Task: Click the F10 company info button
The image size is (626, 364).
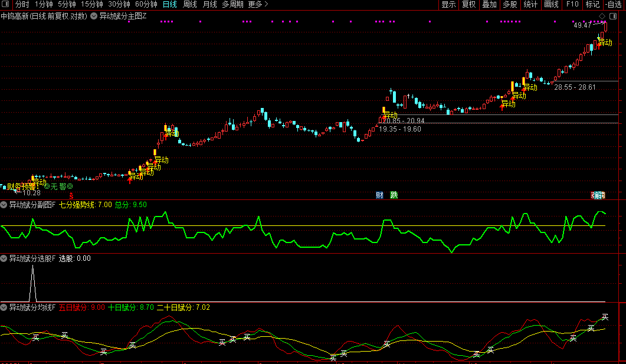Action: click(572, 5)
